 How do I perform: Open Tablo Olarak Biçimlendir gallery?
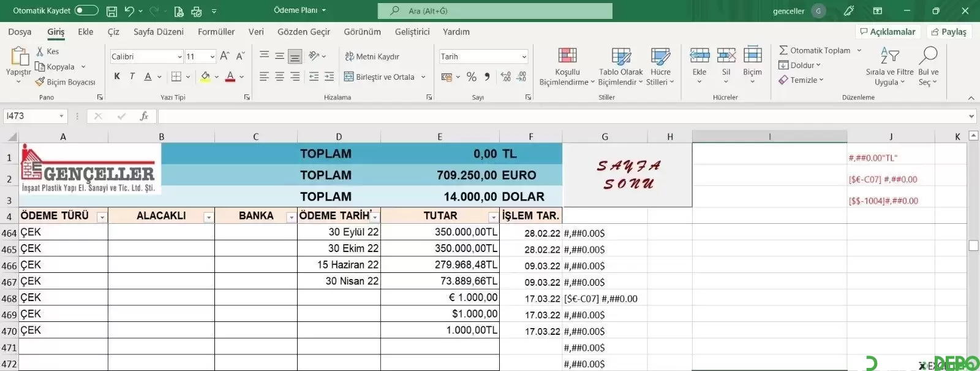click(x=621, y=67)
